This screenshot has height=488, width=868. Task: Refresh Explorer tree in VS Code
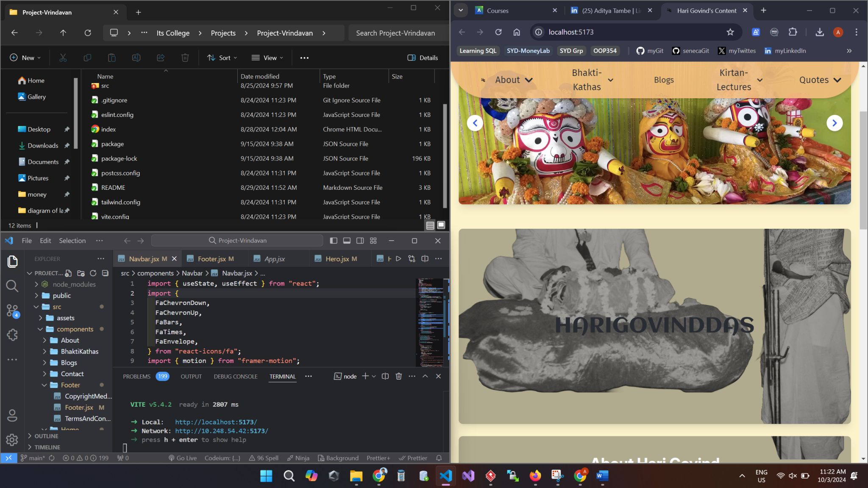(93, 273)
